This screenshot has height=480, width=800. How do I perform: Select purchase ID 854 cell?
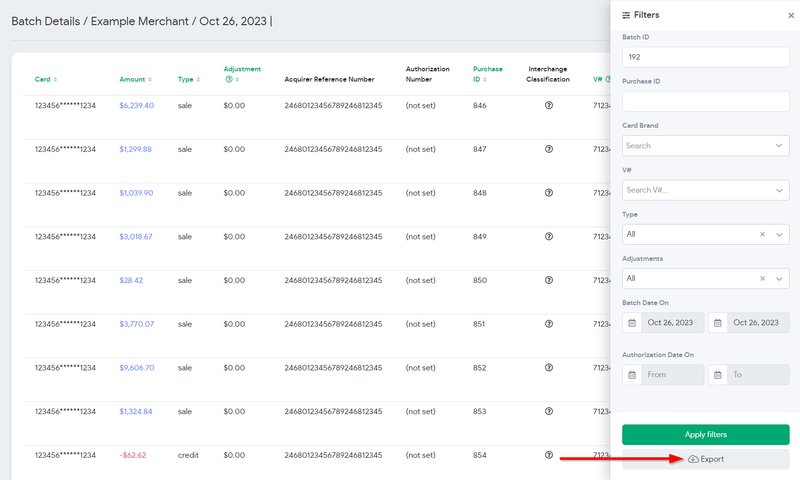click(480, 456)
